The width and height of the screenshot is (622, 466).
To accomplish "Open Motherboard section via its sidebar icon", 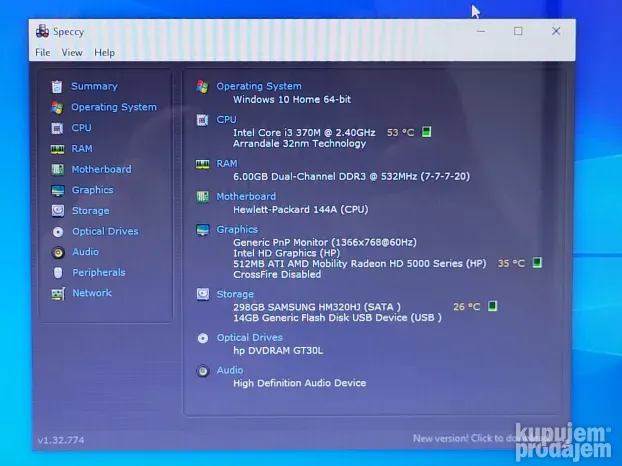I will pos(57,170).
